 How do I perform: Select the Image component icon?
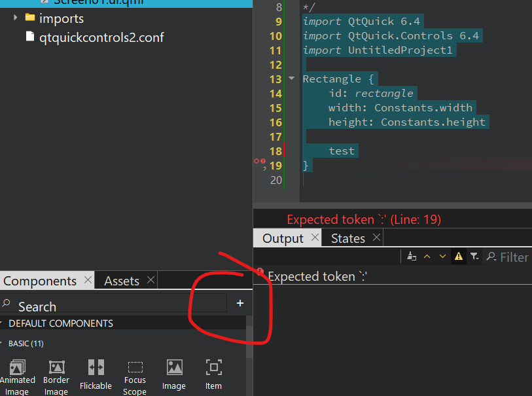[x=174, y=367]
